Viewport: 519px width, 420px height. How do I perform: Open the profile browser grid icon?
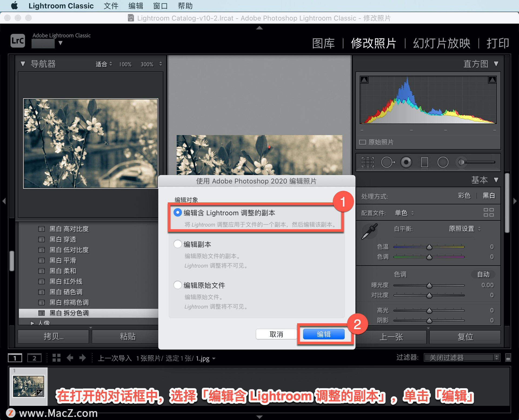pos(489,212)
